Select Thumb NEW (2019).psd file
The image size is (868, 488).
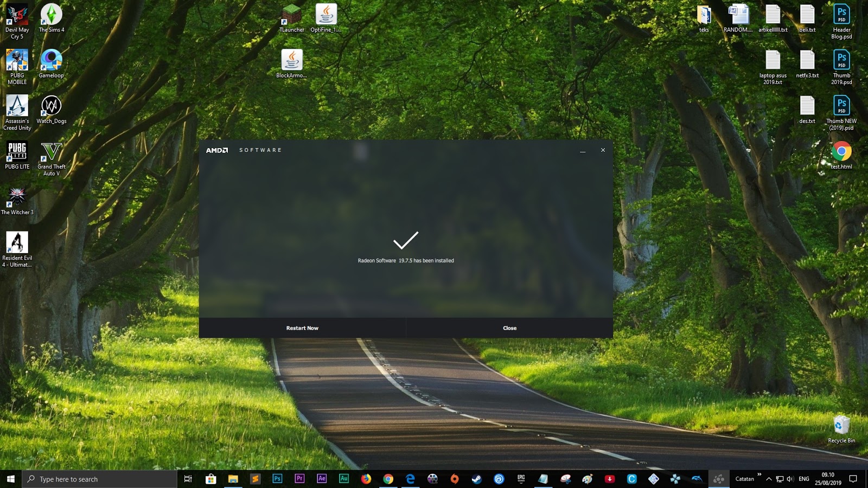[x=841, y=113]
